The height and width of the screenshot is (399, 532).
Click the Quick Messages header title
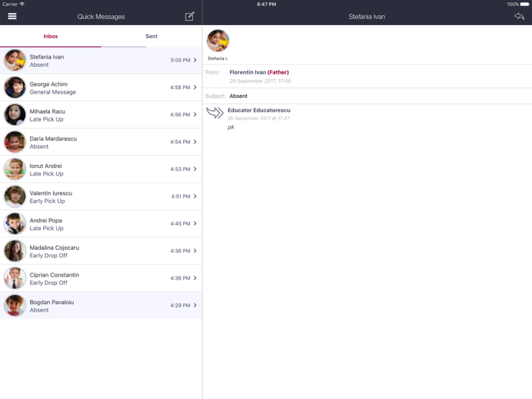pos(101,17)
